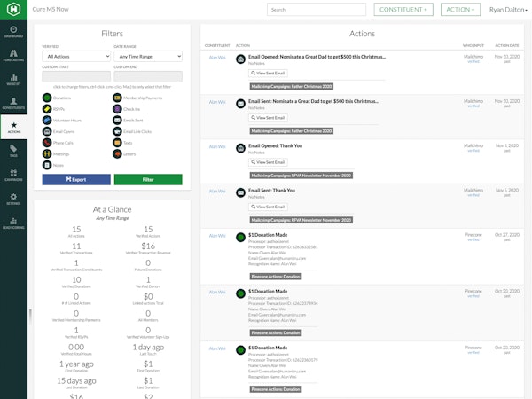Click the green H logo icon
532x399 pixels.
[13, 9]
